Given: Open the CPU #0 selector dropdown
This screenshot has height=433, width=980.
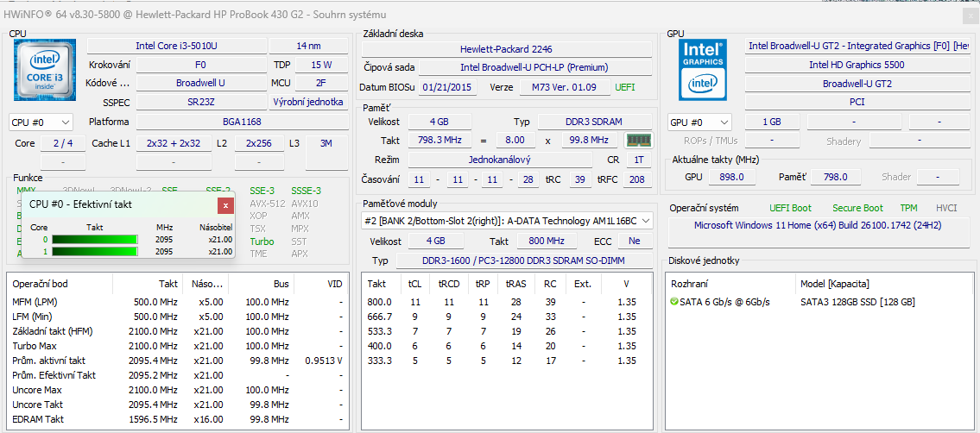Looking at the screenshot, I should [41, 122].
